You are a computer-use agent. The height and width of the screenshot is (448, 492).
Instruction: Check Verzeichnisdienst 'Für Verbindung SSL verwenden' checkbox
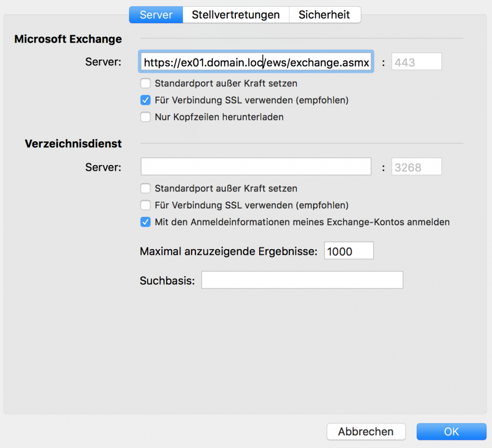click(x=145, y=206)
